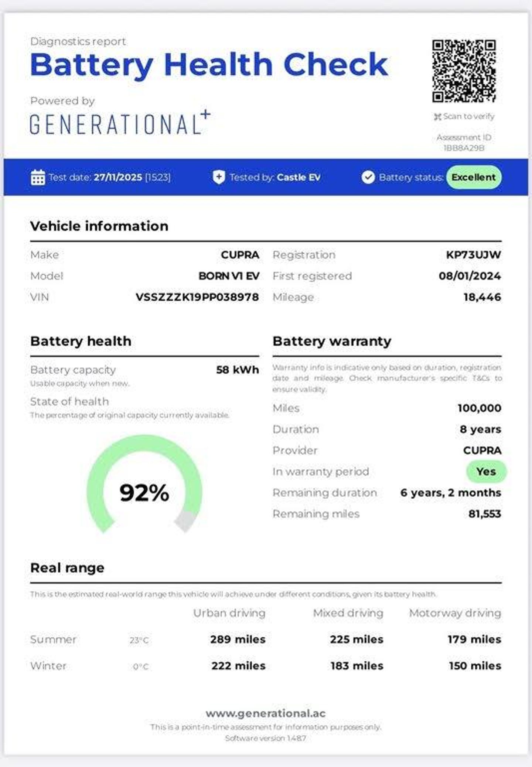Click the registration value KP73UJW
The width and height of the screenshot is (532, 767).
[473, 255]
